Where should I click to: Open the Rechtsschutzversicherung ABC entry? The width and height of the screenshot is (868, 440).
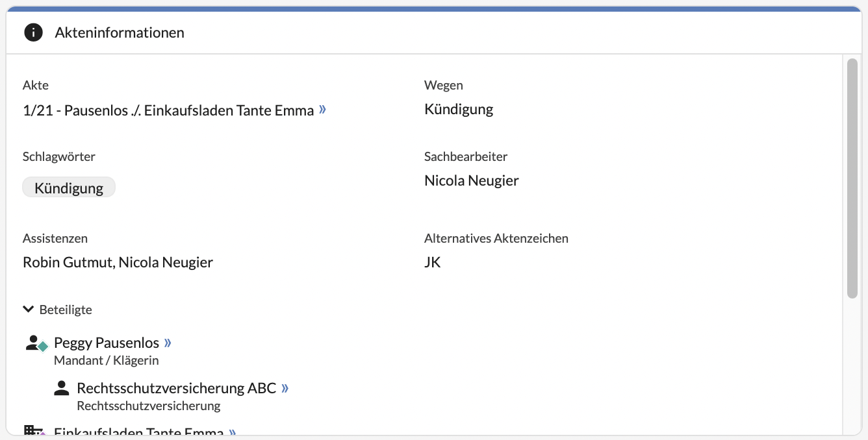[176, 389]
